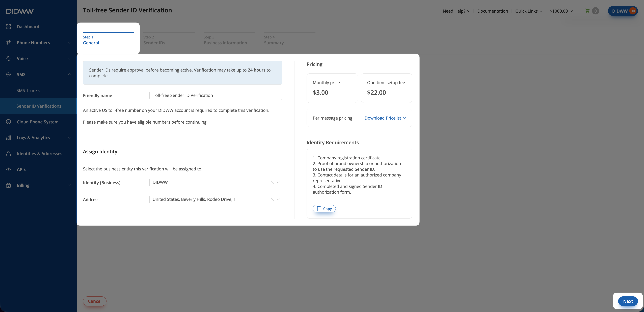Viewport: 644px width, 312px height.
Task: Click the DIDWW logo
Action: pyautogui.click(x=20, y=11)
